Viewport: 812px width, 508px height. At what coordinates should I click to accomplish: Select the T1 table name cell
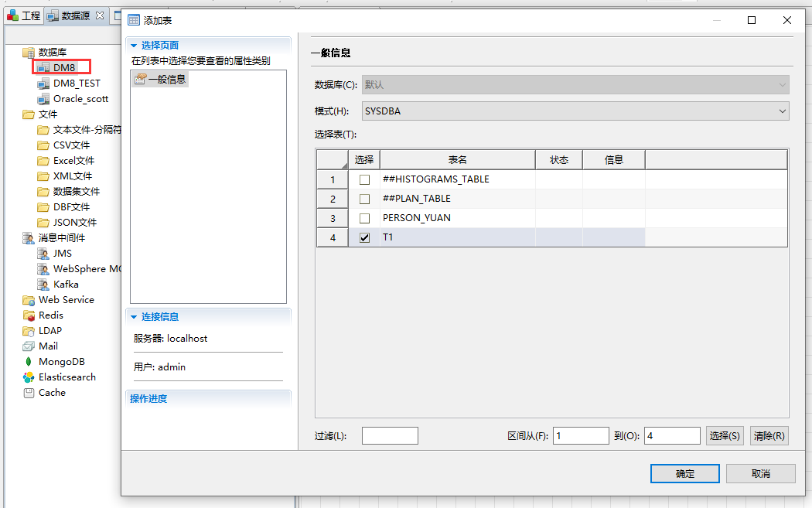pyautogui.click(x=458, y=237)
